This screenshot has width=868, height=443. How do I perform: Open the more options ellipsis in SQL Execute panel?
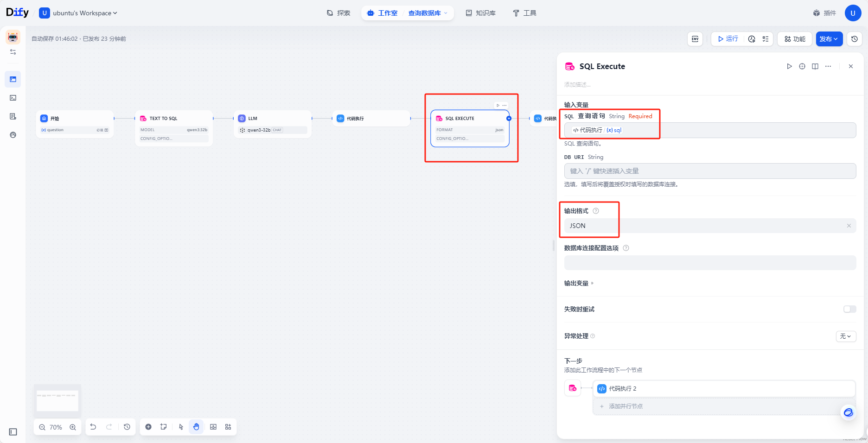tap(828, 66)
